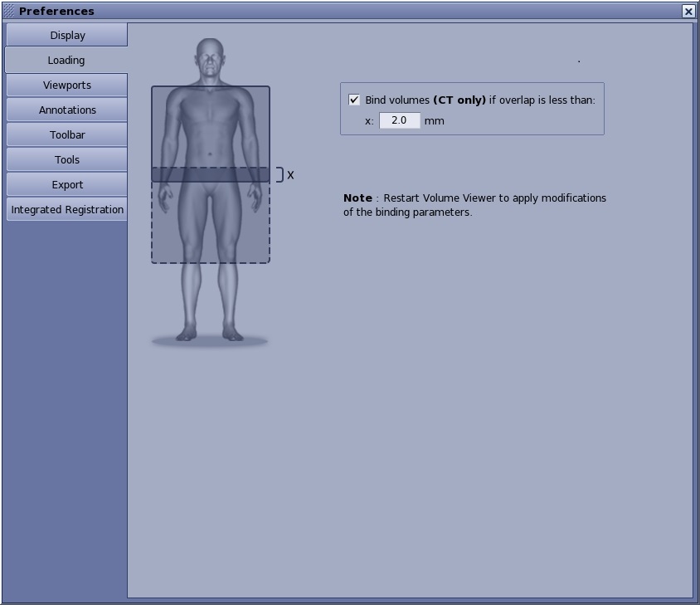
Task: Select the solid upper volume rectangle
Action: (210, 124)
